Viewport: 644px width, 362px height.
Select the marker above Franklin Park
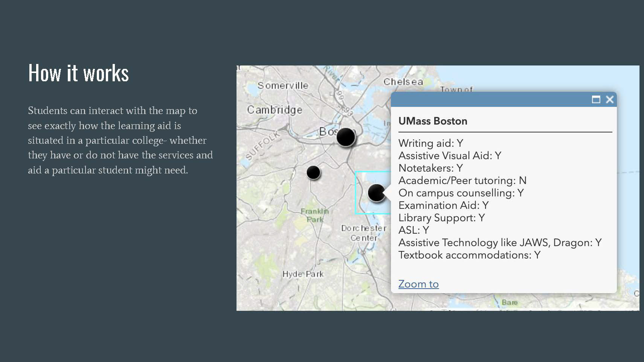[x=313, y=173]
